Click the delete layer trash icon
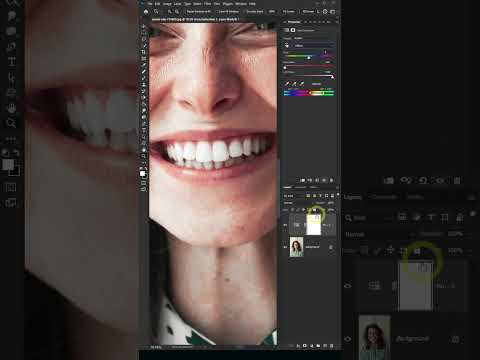Image resolution: width=480 pixels, height=360 pixels. coord(331,346)
